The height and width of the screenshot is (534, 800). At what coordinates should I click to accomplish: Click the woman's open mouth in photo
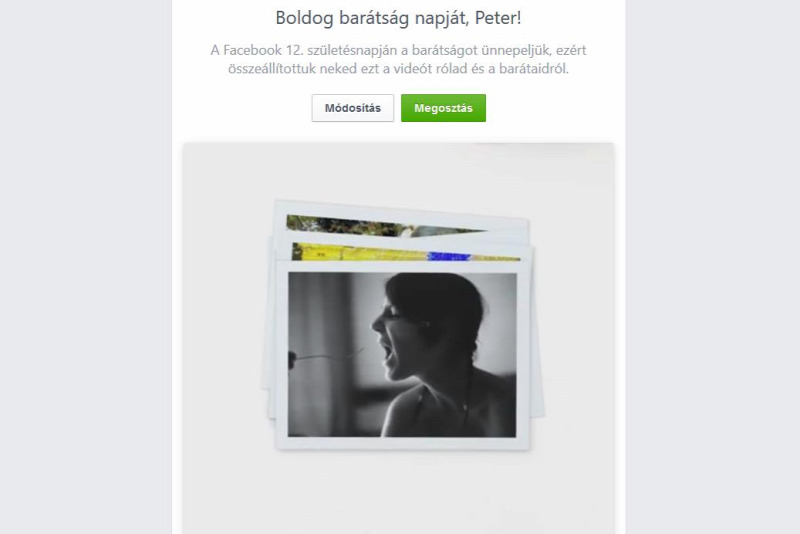389,352
